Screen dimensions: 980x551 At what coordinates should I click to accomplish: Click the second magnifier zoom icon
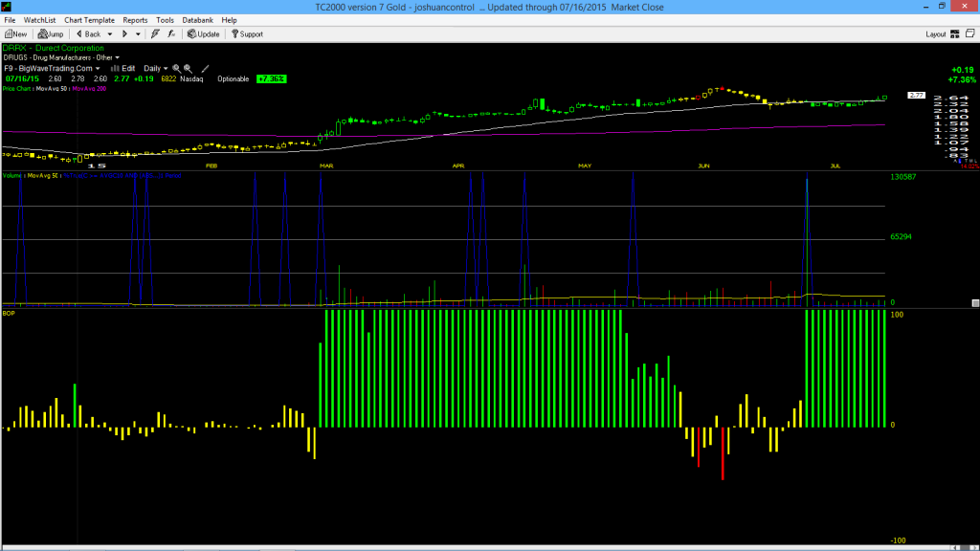[x=188, y=69]
